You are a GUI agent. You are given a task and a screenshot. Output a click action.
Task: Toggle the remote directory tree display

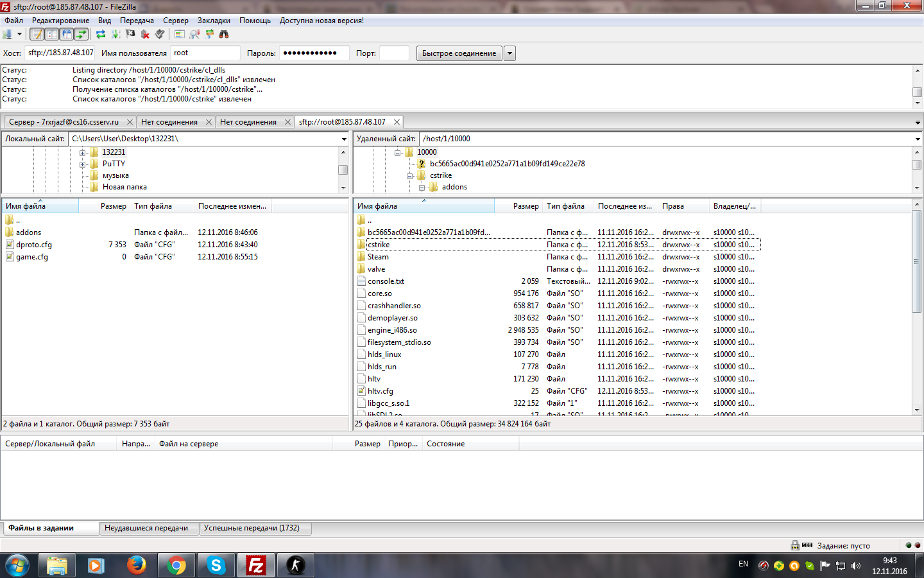tap(67, 34)
